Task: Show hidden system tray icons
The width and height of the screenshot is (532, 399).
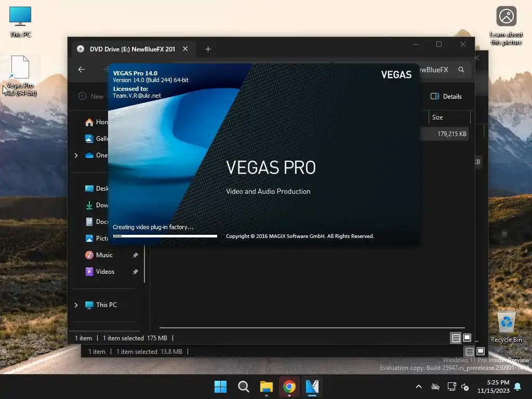Action: [419, 387]
